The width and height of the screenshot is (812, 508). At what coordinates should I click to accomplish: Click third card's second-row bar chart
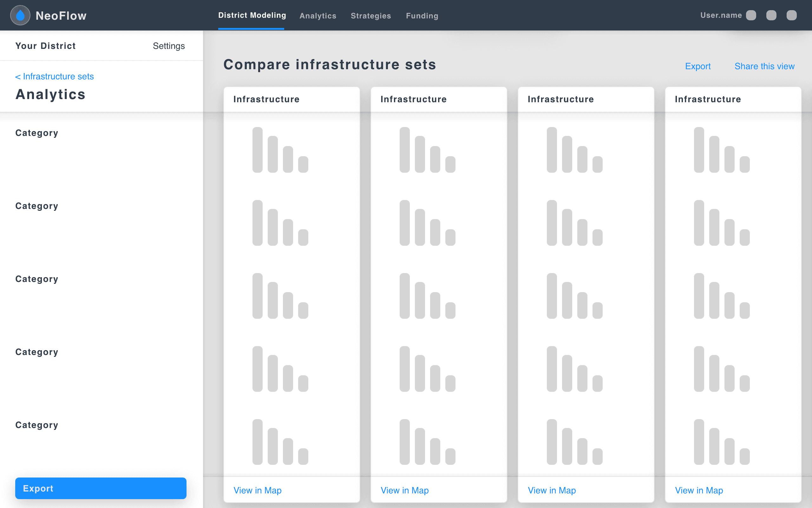pos(574,223)
